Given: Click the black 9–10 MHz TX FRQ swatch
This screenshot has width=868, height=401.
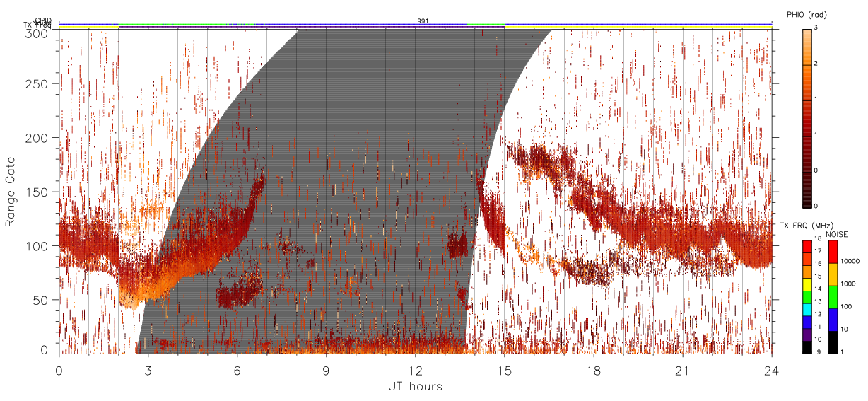Looking at the screenshot, I should tap(807, 347).
